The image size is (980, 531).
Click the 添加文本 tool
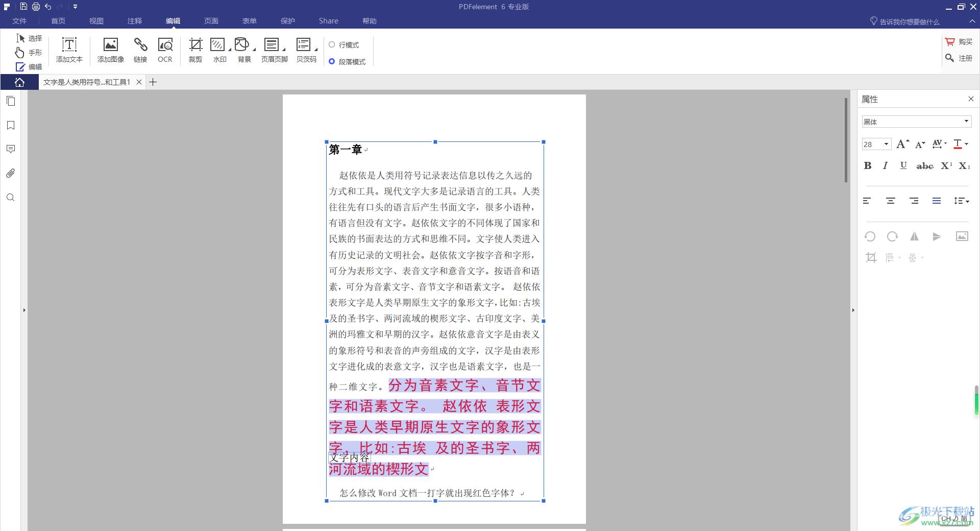pyautogui.click(x=69, y=50)
